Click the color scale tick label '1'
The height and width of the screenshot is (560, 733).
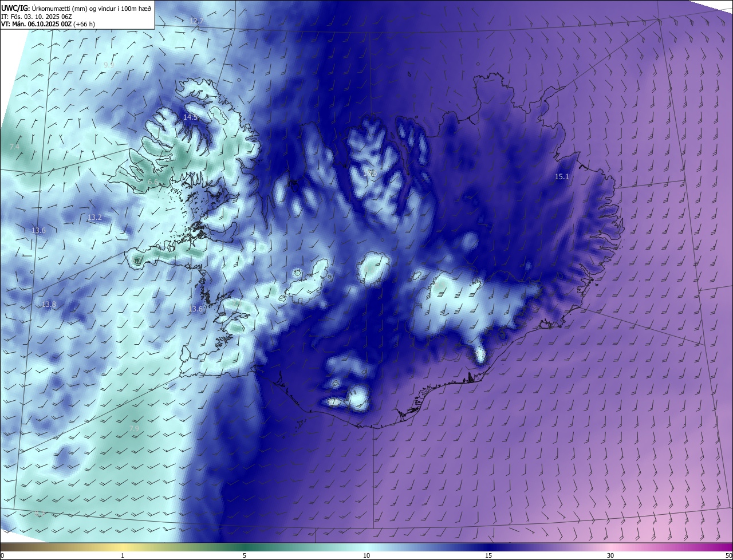click(x=123, y=555)
